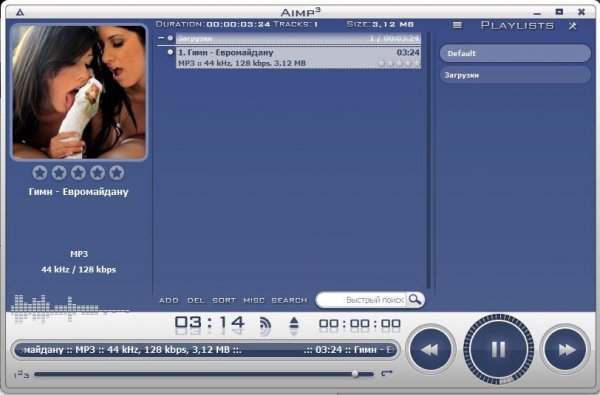Image resolution: width=600 pixels, height=395 pixels.
Task: Rate the track five stars below the cover
Action: (x=116, y=173)
